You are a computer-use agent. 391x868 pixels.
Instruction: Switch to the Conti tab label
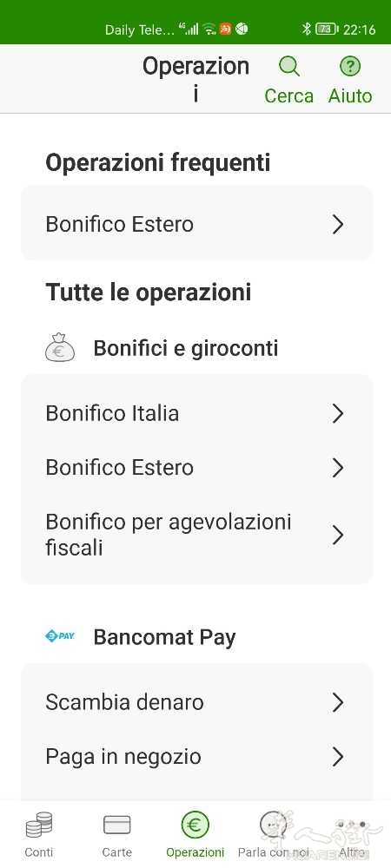click(39, 852)
